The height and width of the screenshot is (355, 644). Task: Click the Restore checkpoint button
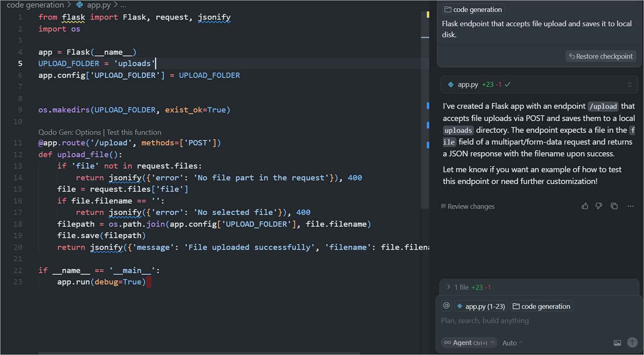click(x=601, y=57)
